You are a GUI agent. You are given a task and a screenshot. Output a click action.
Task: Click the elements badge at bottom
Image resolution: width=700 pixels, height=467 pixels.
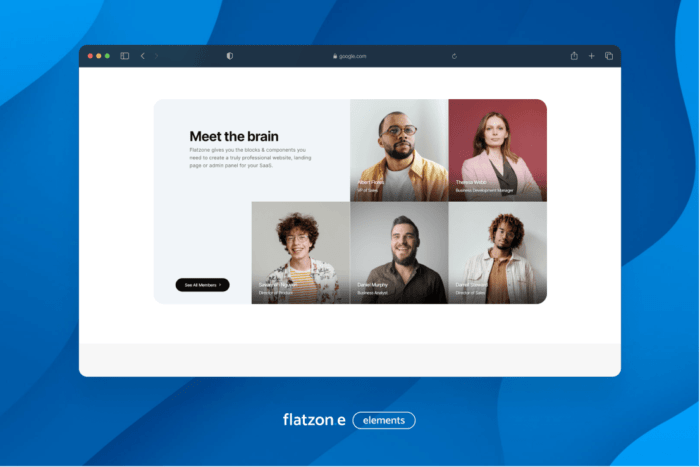pos(384,420)
